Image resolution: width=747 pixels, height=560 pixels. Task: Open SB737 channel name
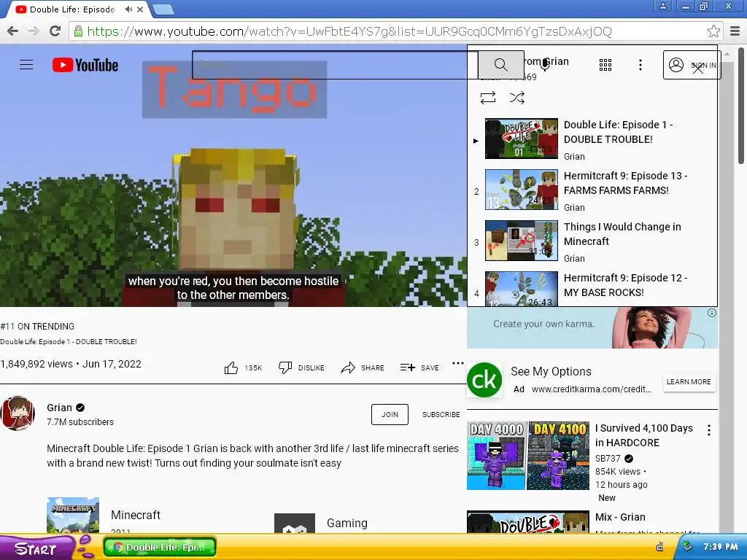[x=608, y=459]
